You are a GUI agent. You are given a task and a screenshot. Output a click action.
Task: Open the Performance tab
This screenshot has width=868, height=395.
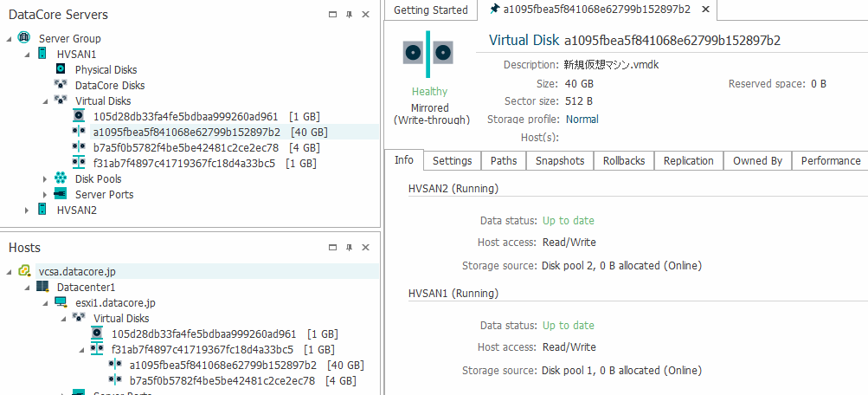831,160
